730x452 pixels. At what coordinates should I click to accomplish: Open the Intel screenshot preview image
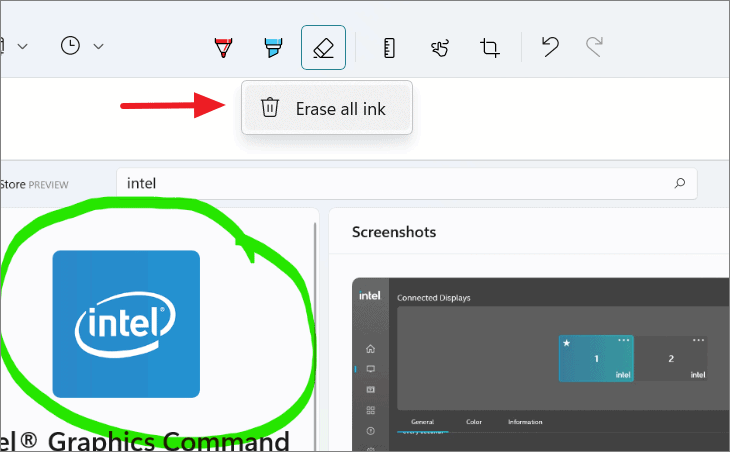[541, 364]
